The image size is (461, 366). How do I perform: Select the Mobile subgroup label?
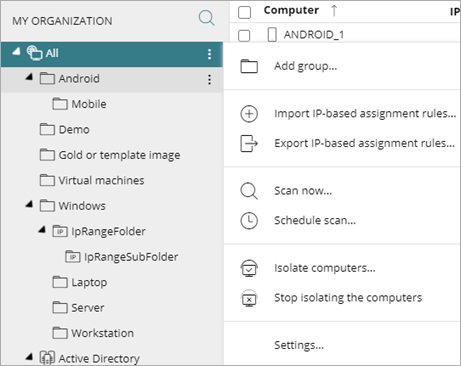(x=89, y=104)
